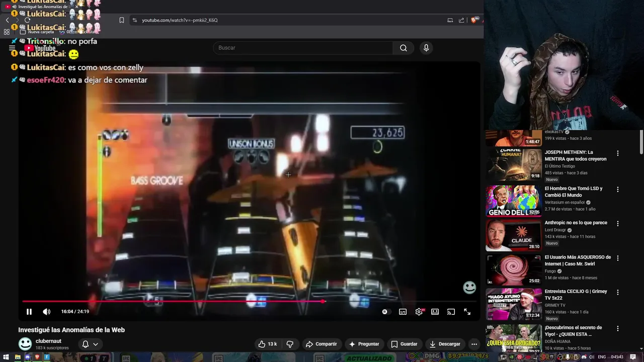
Task: Click the Descargar button
Action: click(445, 344)
